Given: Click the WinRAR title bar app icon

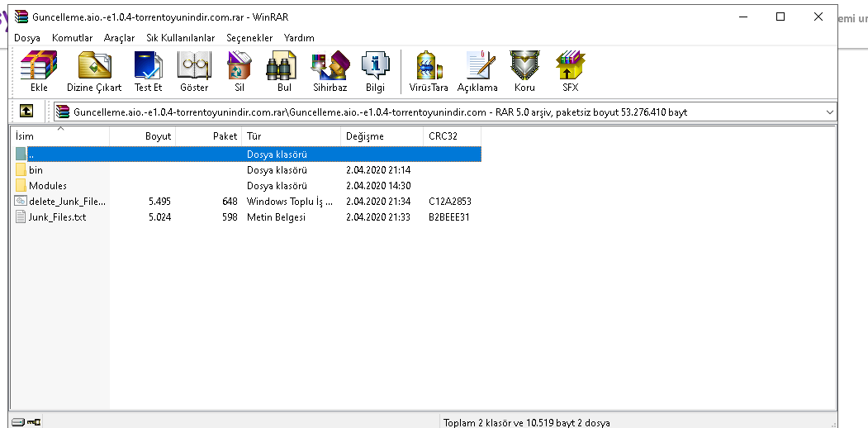Looking at the screenshot, I should pos(21,17).
